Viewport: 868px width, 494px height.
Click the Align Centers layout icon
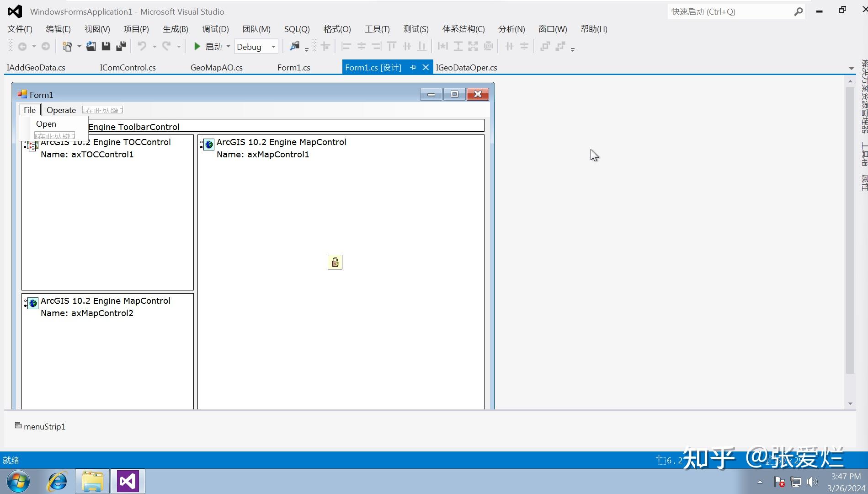[x=361, y=47]
